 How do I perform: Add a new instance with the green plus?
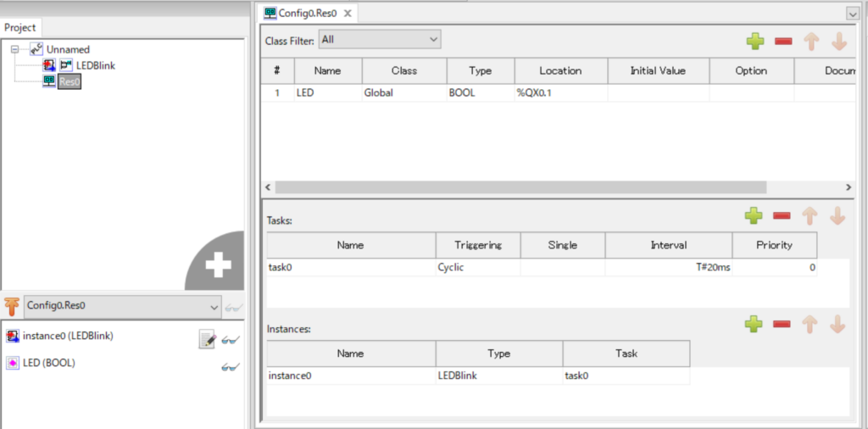(754, 324)
